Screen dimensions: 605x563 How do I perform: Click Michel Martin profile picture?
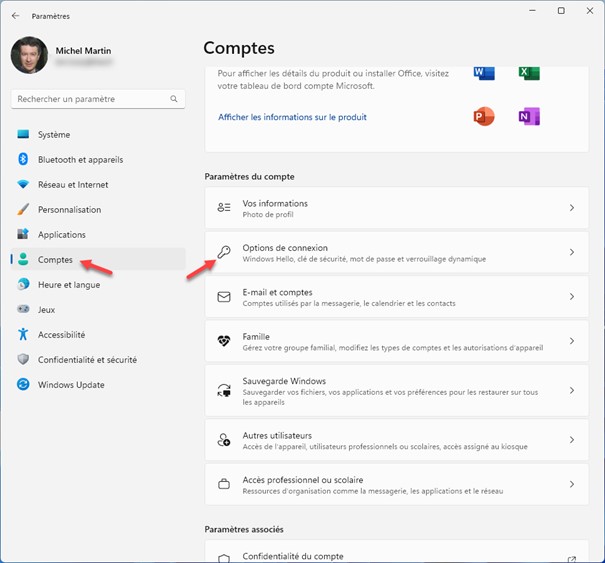tap(29, 55)
